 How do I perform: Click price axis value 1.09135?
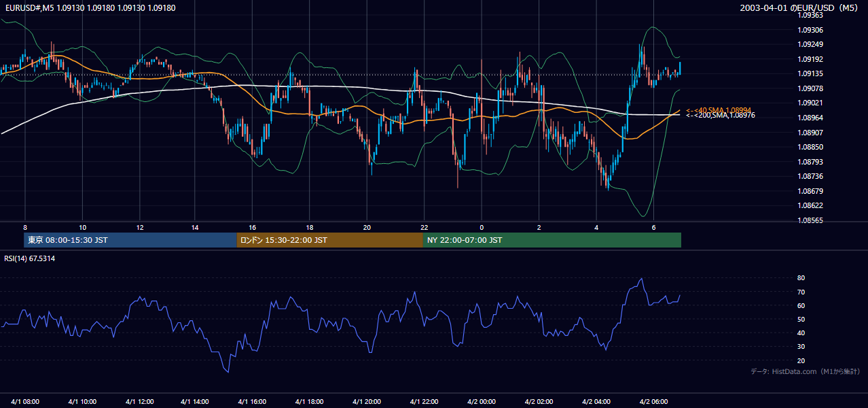click(x=810, y=73)
